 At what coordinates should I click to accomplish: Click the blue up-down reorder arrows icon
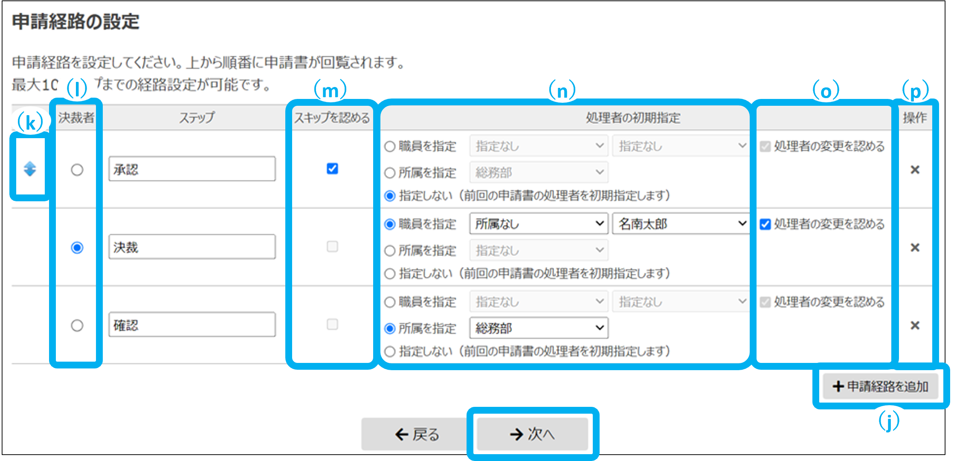click(x=29, y=169)
